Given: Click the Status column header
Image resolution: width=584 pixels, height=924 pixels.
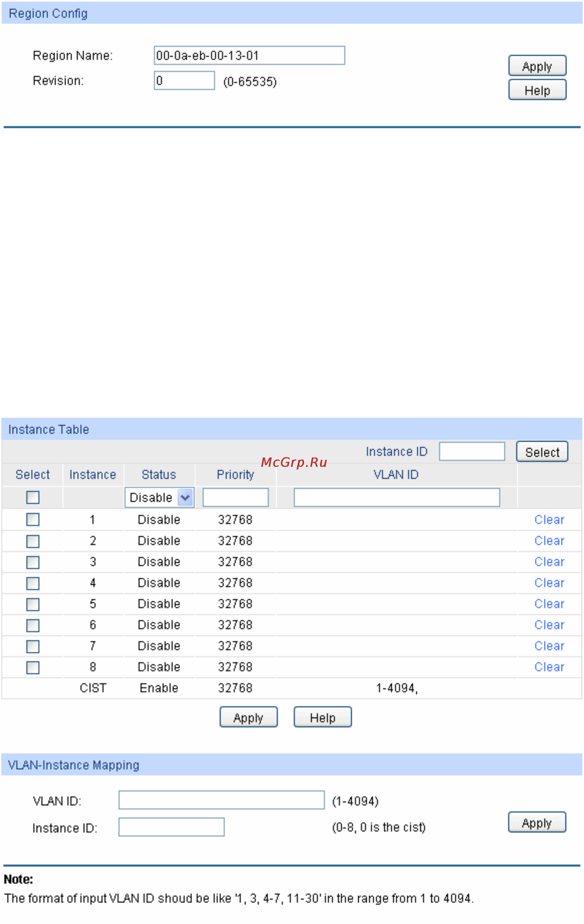Looking at the screenshot, I should (159, 475).
